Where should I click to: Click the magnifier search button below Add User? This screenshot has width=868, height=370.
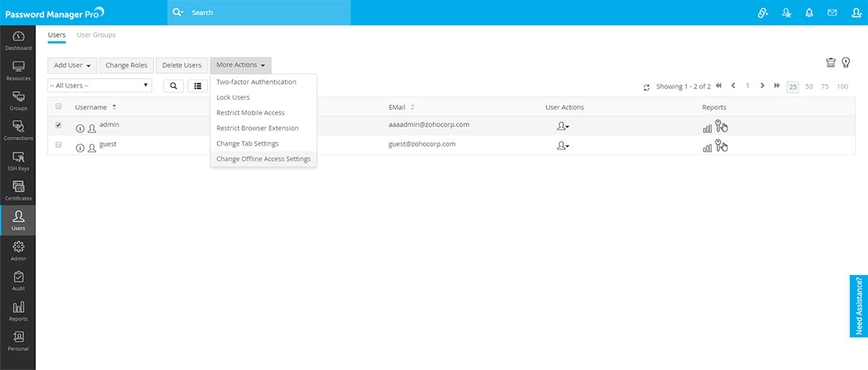pyautogui.click(x=174, y=85)
